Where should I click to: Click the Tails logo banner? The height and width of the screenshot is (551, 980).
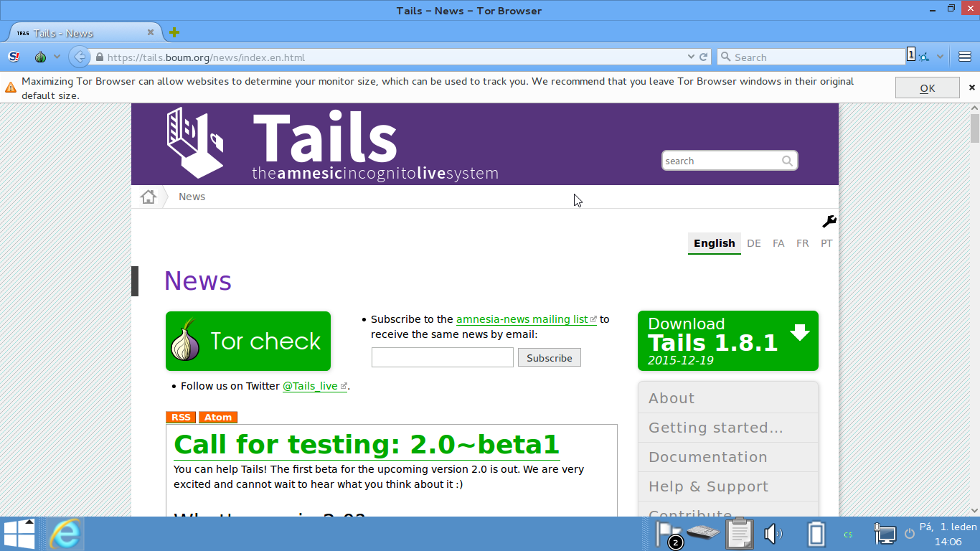[332, 143]
